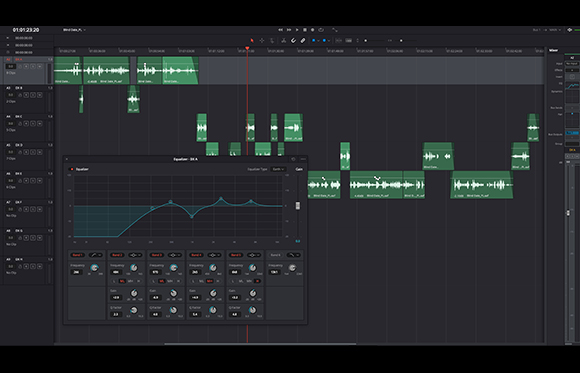This screenshot has width=580, height=373.
Task: Click the rewind transport button
Action: pyautogui.click(x=280, y=30)
